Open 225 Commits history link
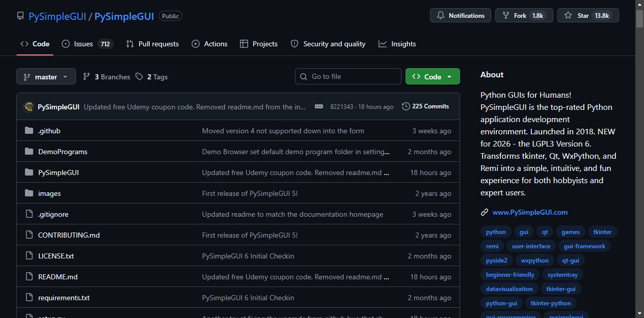 425,106
